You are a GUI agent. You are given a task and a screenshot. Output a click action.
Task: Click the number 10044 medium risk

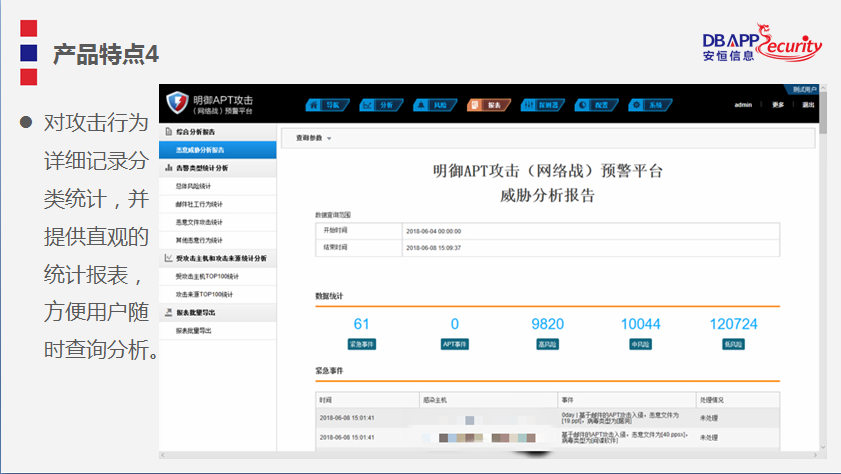[x=640, y=324]
